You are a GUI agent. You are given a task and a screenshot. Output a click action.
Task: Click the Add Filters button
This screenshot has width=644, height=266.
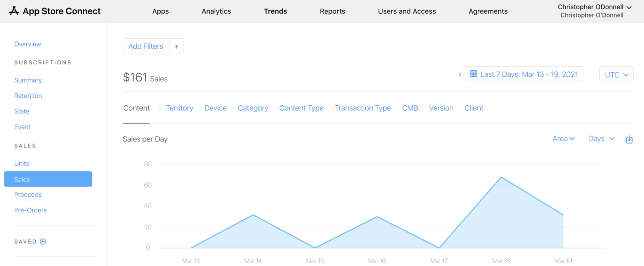point(146,46)
